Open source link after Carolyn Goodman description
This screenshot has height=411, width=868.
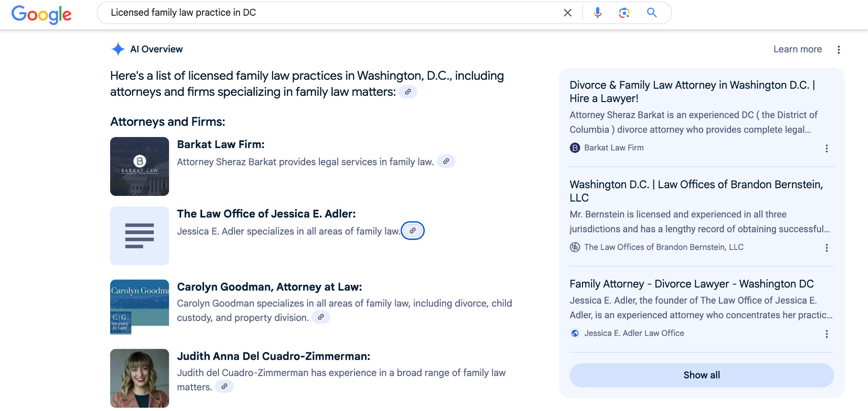pos(321,317)
